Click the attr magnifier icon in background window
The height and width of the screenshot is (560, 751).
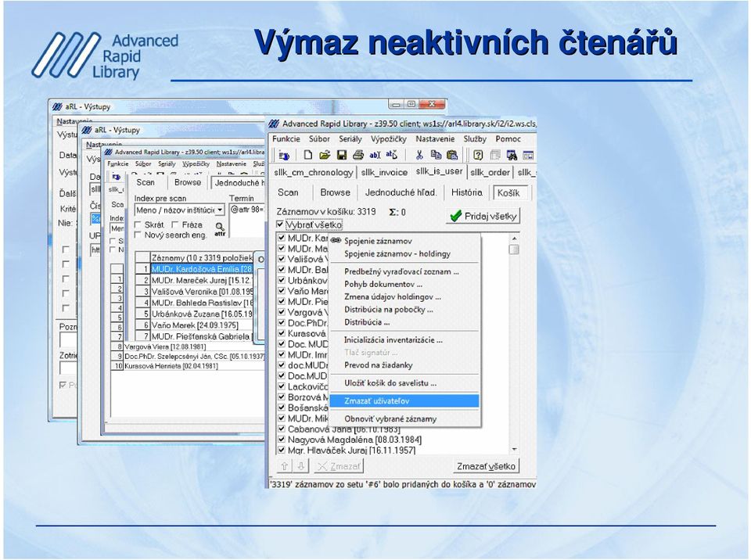(x=220, y=229)
